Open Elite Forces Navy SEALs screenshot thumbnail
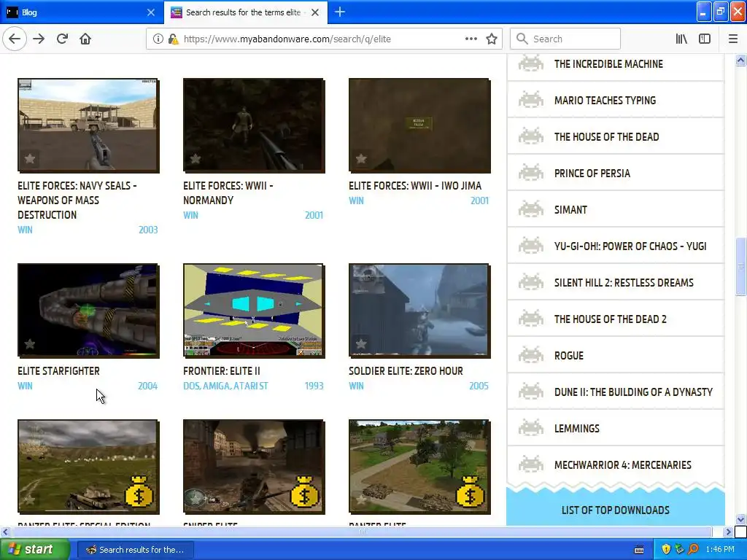 [88, 125]
